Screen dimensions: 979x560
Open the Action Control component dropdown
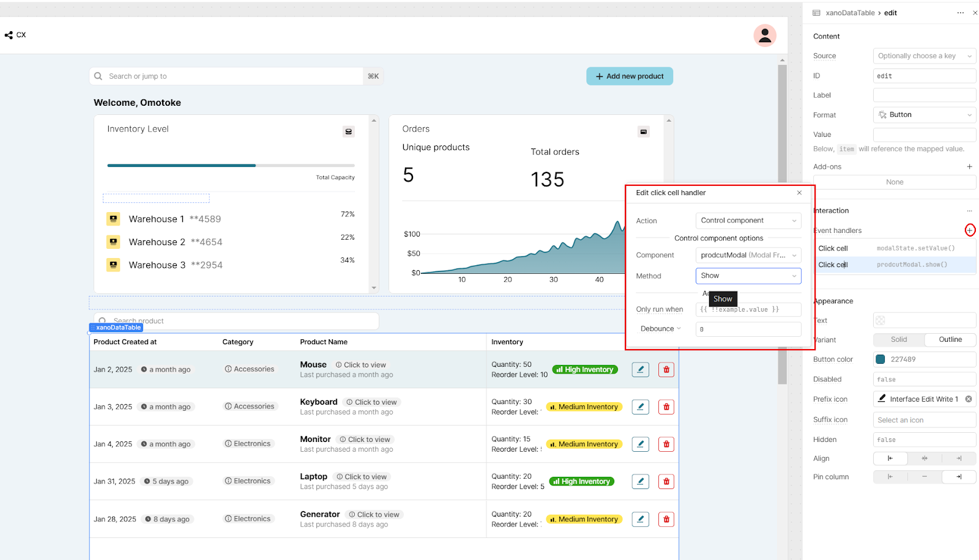[748, 221]
